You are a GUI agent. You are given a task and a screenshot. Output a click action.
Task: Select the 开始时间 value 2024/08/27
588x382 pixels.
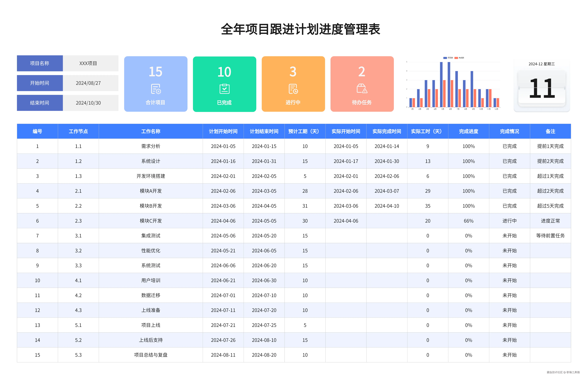88,83
